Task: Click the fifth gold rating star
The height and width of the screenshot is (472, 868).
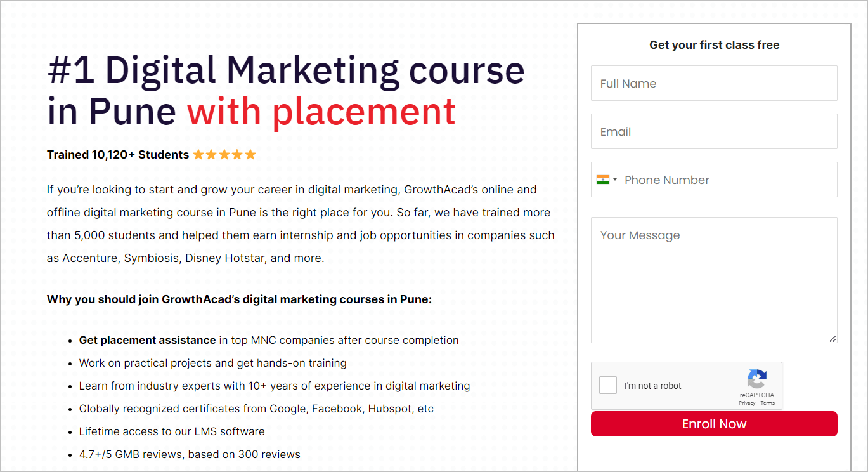Action: 250,154
